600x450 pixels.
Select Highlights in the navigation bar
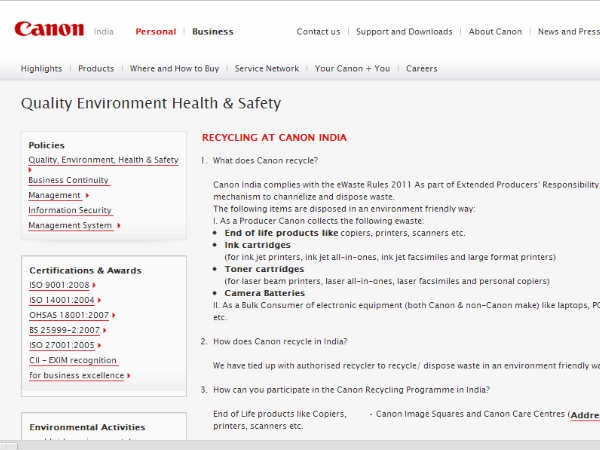pyautogui.click(x=41, y=68)
